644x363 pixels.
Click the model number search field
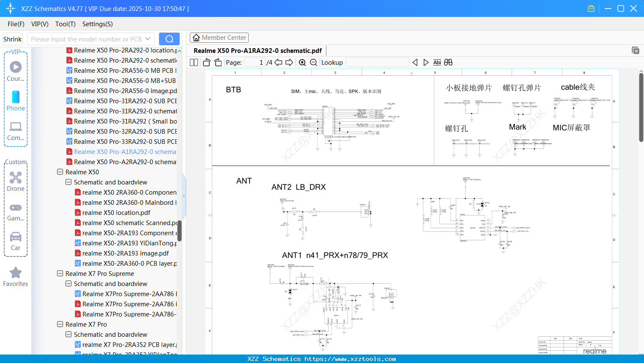(86, 39)
